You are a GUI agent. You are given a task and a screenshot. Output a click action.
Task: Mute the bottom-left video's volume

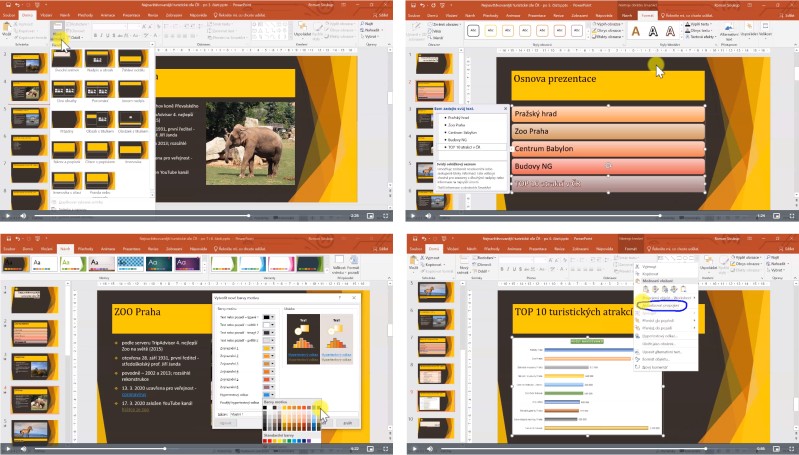pyautogui.click(x=23, y=449)
